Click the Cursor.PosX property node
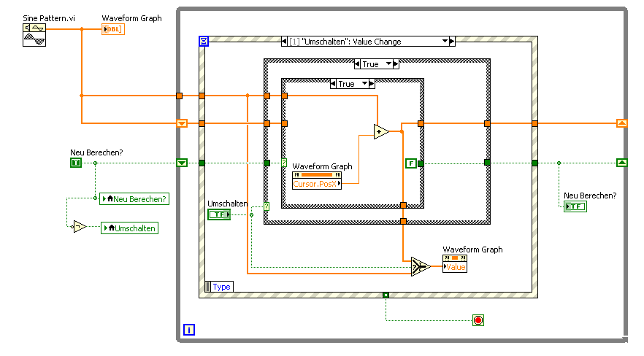This screenshot has width=644, height=356. 317,180
